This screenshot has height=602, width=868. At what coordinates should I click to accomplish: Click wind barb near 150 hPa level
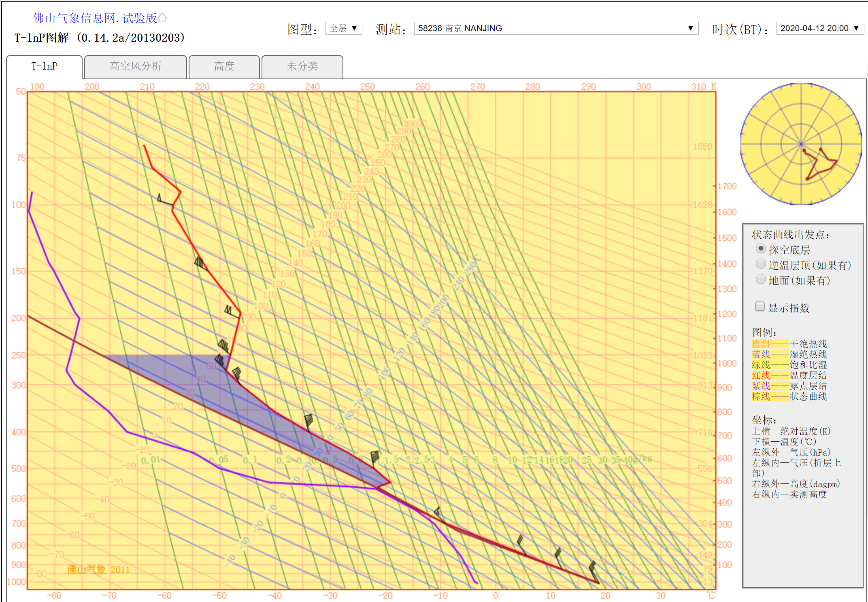point(200,264)
